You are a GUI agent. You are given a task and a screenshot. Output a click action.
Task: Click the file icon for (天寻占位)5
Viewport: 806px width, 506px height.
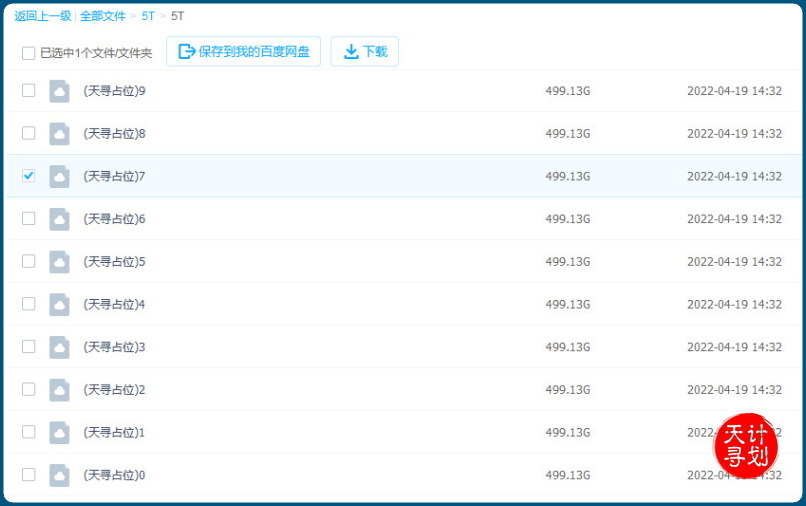(59, 261)
